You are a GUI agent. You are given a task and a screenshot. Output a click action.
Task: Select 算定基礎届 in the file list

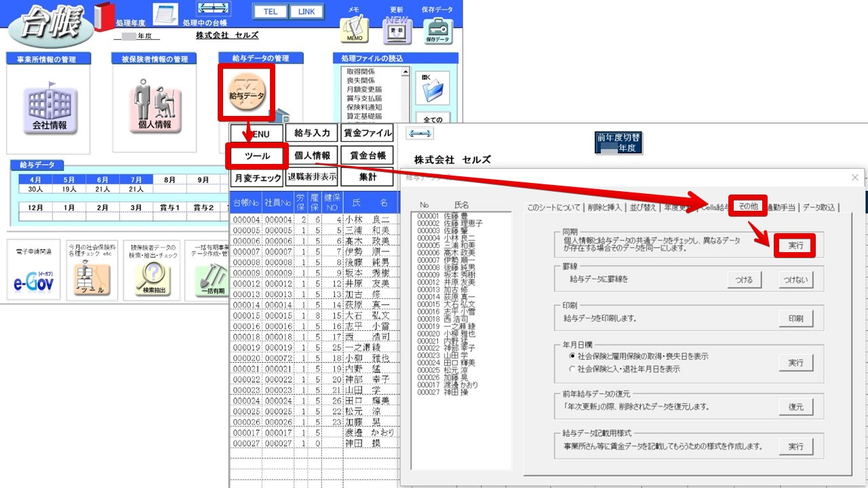click(x=364, y=116)
